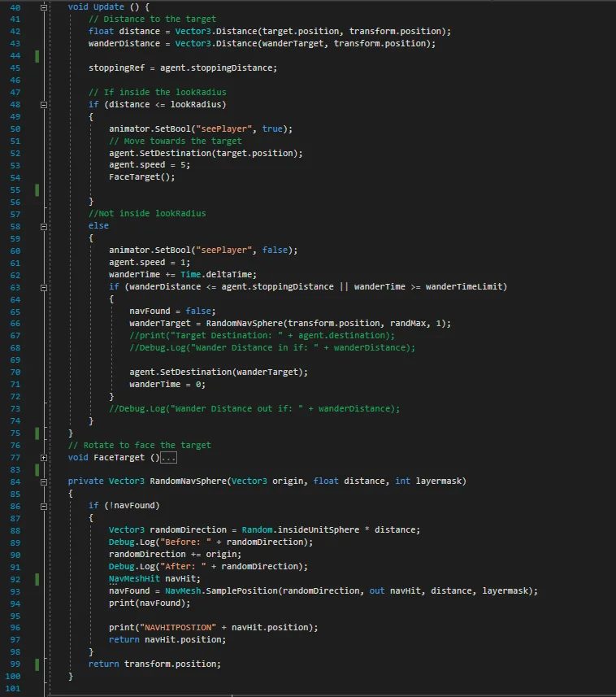Click 'agent.speed = 1;' statement
The height and width of the screenshot is (697, 616).
[x=150, y=262]
